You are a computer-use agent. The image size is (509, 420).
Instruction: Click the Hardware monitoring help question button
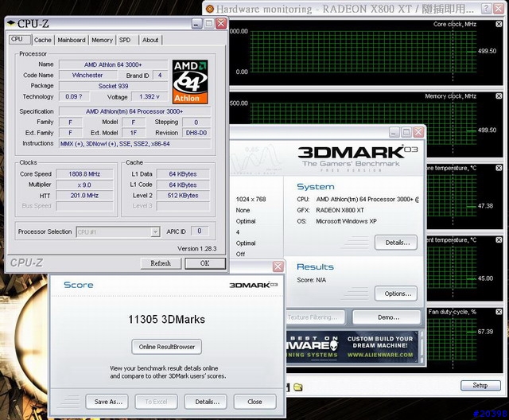coord(486,9)
